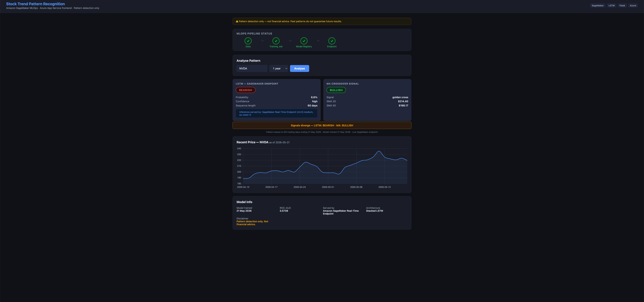Image resolution: width=644 pixels, height=302 pixels.
Task: Click the orange Pattern detection only disclaimer
Action: click(x=252, y=223)
